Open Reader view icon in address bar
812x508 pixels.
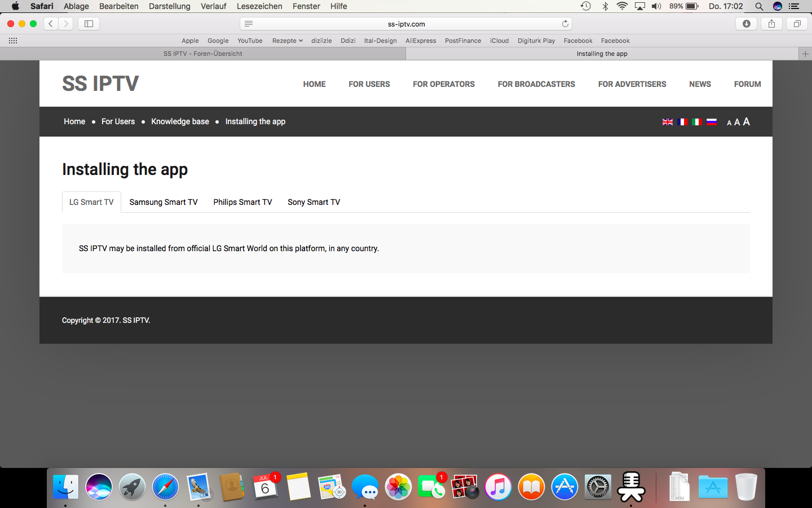point(249,24)
